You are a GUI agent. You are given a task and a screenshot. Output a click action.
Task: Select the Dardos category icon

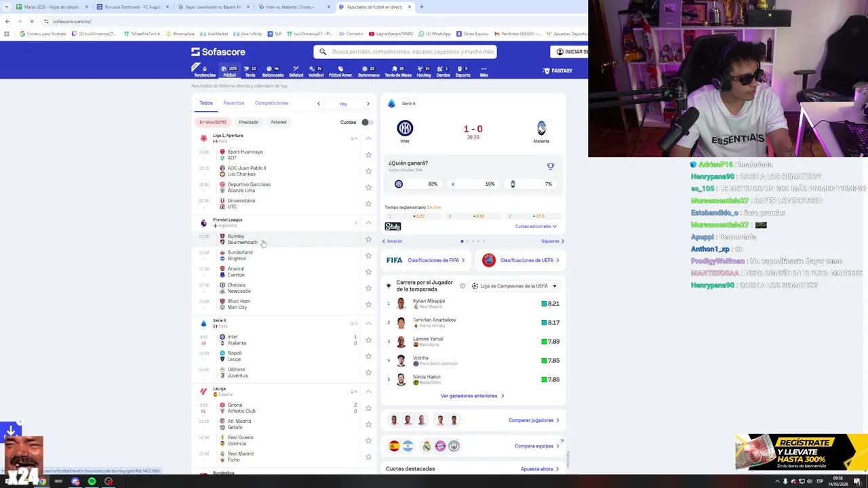[x=443, y=71]
